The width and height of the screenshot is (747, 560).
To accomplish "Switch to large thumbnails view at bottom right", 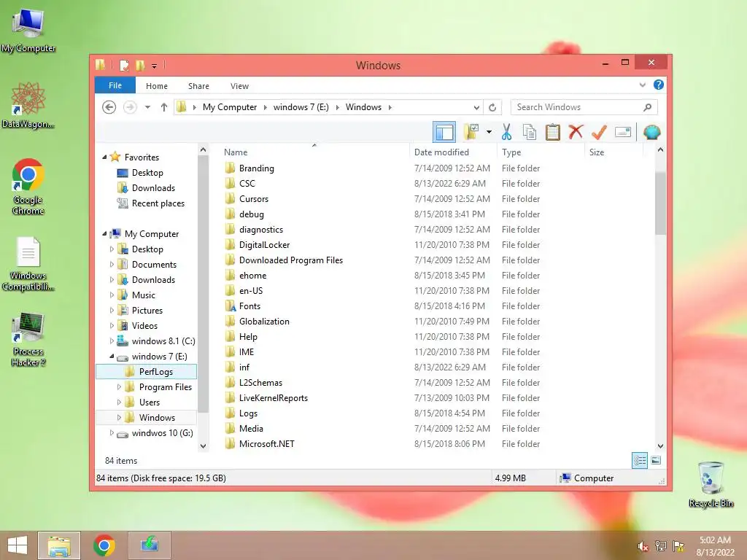I will point(656,460).
